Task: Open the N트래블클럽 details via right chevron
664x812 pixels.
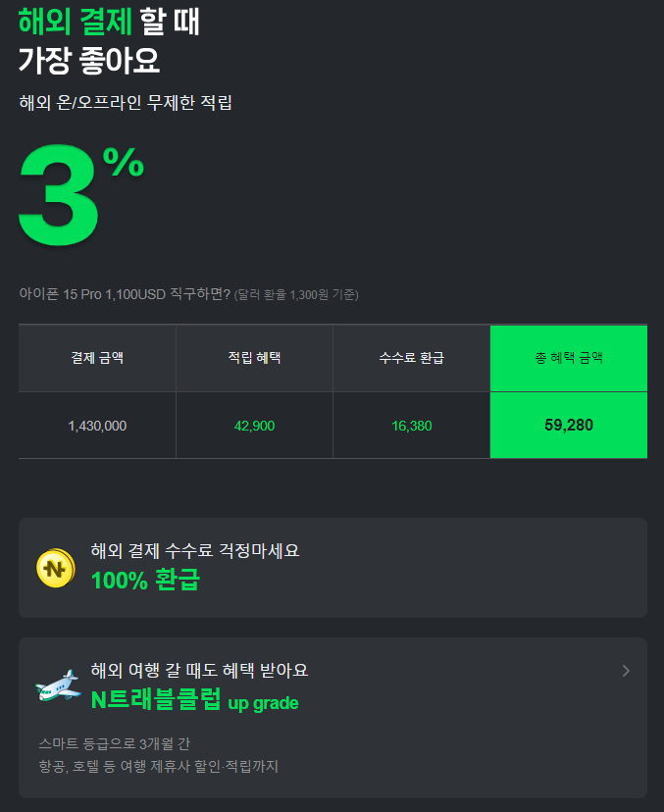Action: pyautogui.click(x=626, y=671)
